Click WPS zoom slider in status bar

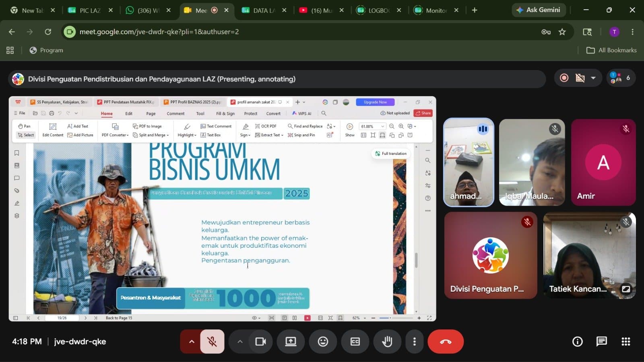[x=396, y=318]
